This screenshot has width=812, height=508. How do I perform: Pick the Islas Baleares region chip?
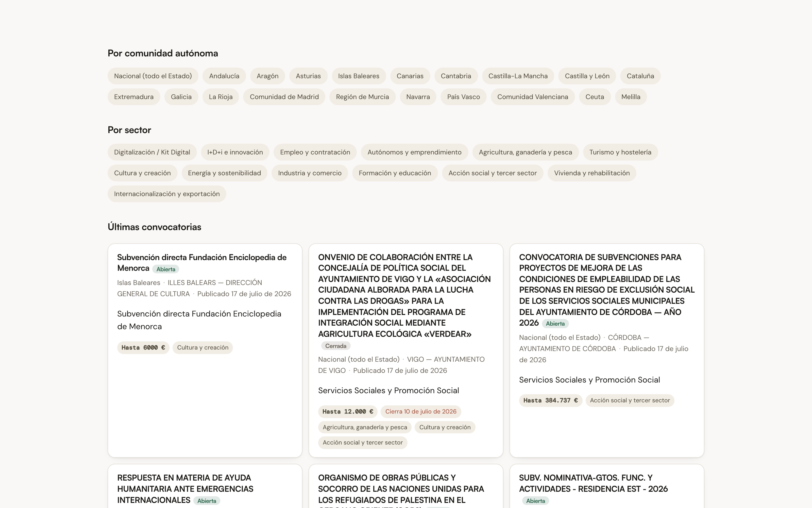point(359,76)
